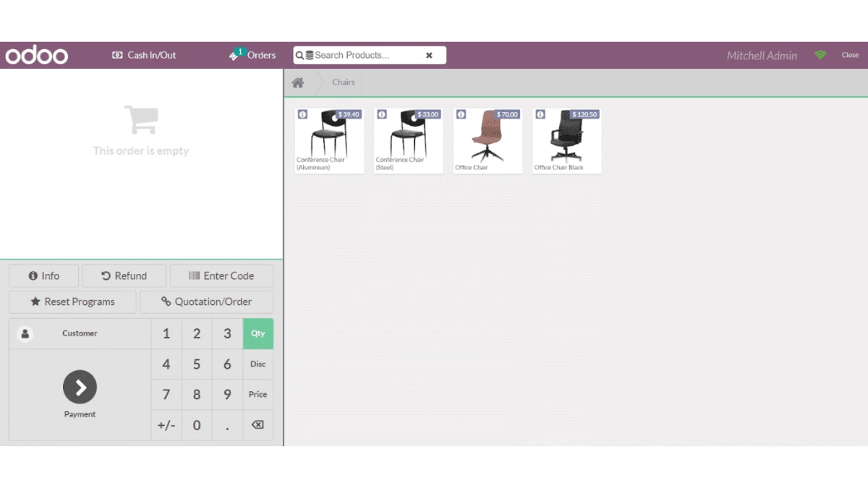Click Reset Programs

coord(72,302)
